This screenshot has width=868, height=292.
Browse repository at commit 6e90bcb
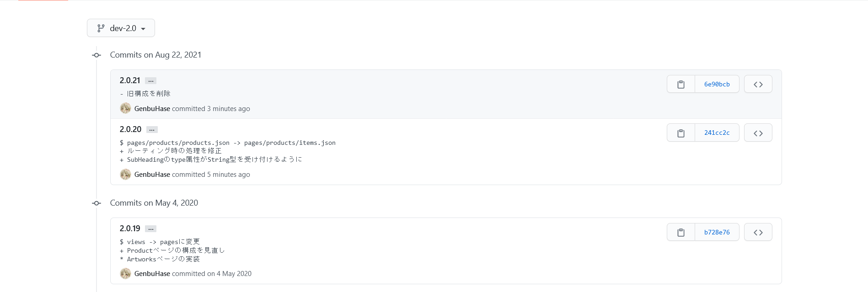tap(758, 84)
